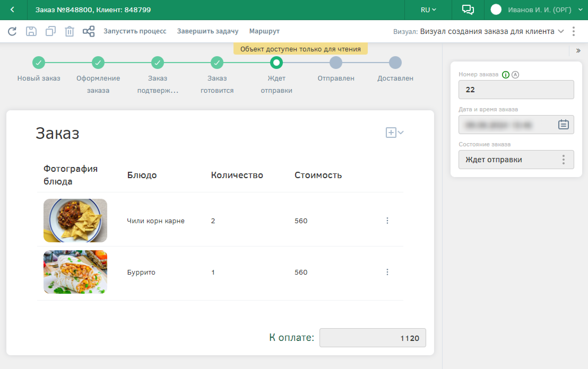Click Завершить задачу button
Image resolution: width=588 pixels, height=369 pixels.
coord(207,31)
